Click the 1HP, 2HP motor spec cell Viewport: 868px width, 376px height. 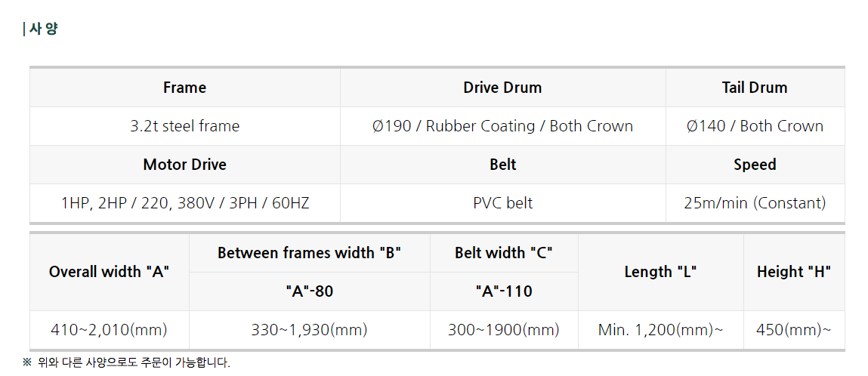(x=185, y=203)
